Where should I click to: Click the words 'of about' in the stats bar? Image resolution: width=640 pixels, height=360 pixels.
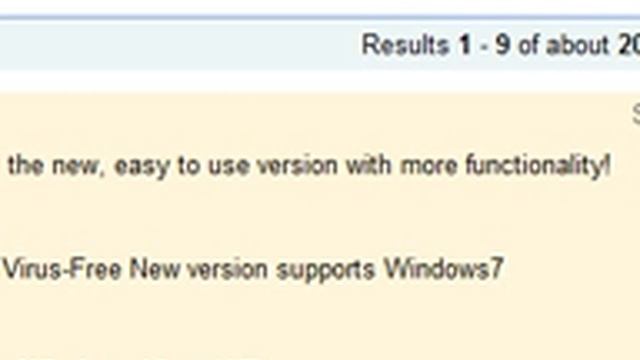pos(564,45)
